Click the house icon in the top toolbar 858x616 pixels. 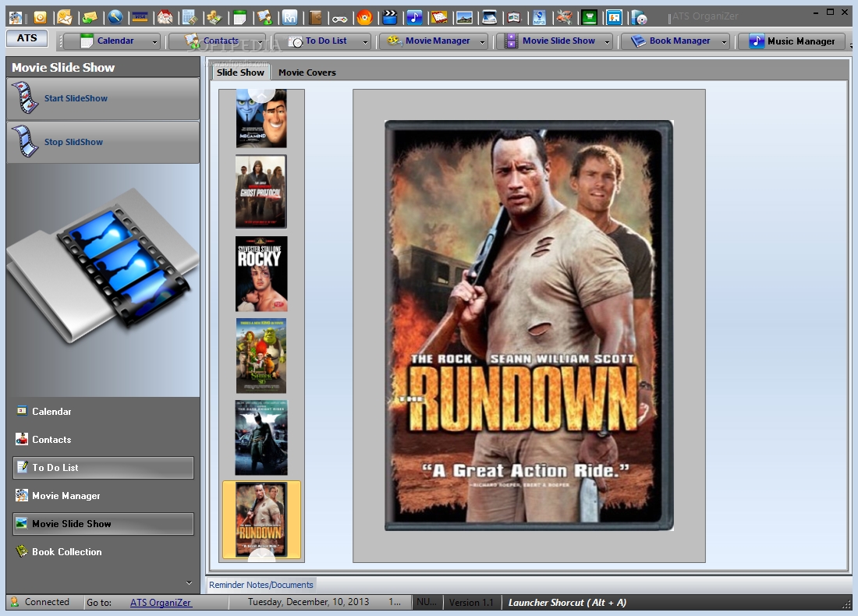tap(165, 17)
